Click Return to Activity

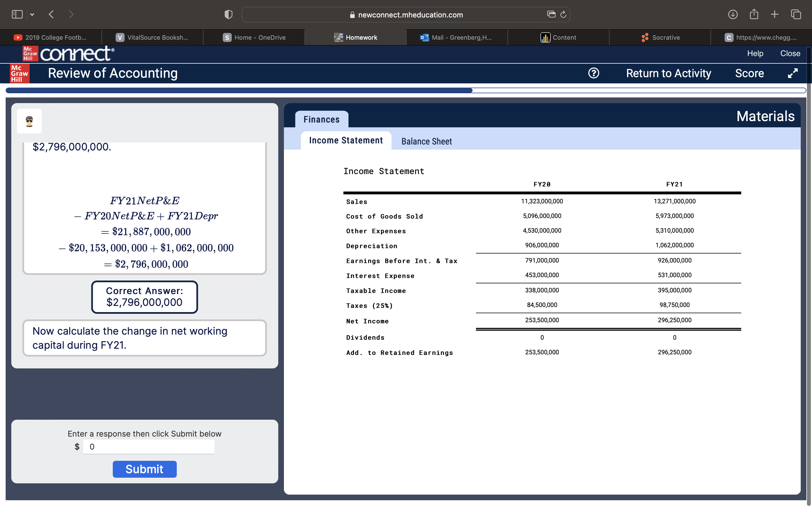(668, 73)
